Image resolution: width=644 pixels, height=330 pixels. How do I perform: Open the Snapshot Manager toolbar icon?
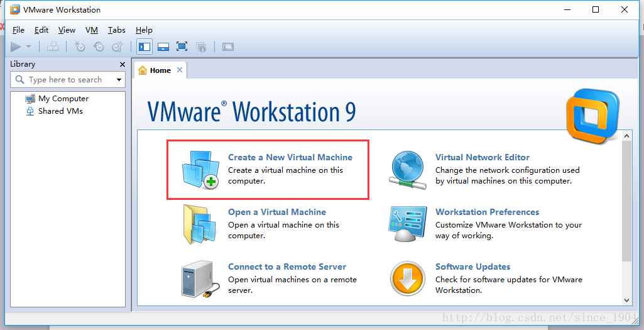[x=117, y=47]
